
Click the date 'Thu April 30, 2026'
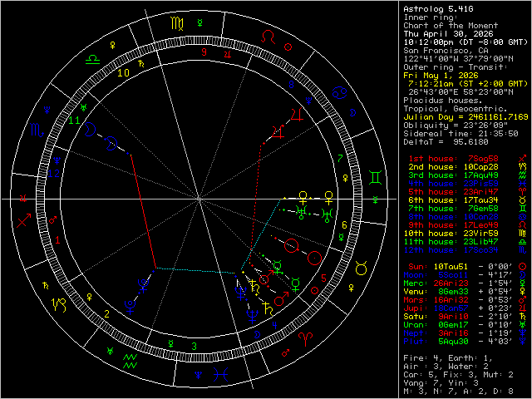(x=449, y=34)
